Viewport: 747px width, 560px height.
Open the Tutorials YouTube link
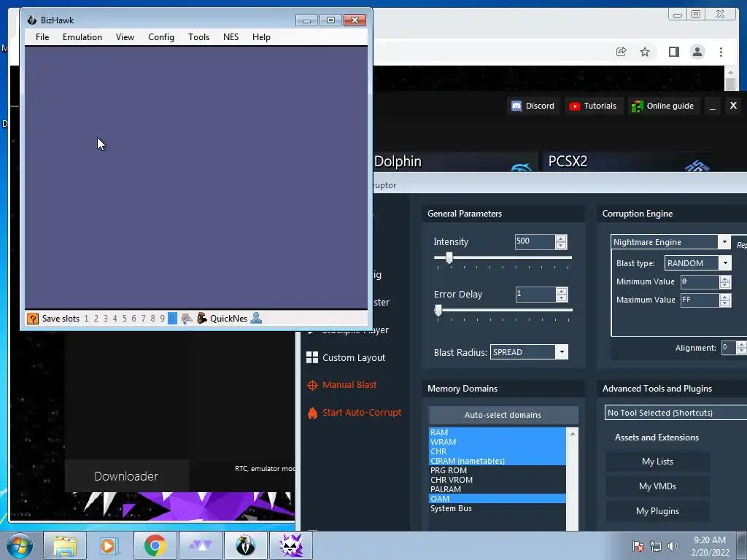pyautogui.click(x=593, y=106)
